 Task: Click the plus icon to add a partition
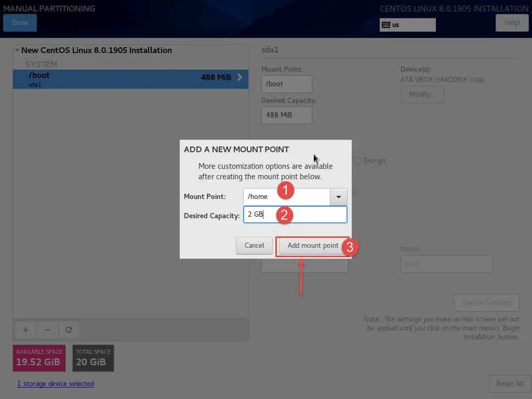(x=25, y=330)
